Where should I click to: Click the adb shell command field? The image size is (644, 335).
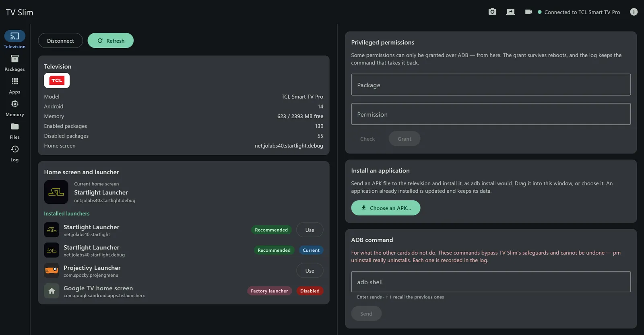pos(491,282)
